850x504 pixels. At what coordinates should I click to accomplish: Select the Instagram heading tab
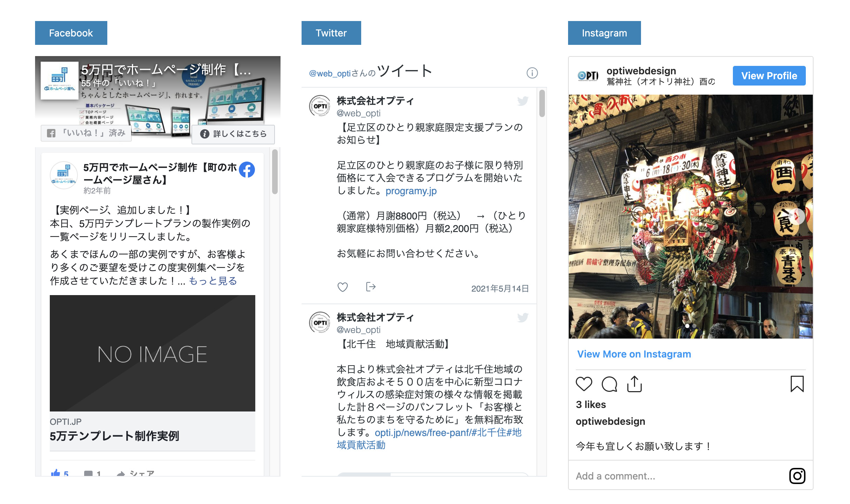(x=605, y=33)
